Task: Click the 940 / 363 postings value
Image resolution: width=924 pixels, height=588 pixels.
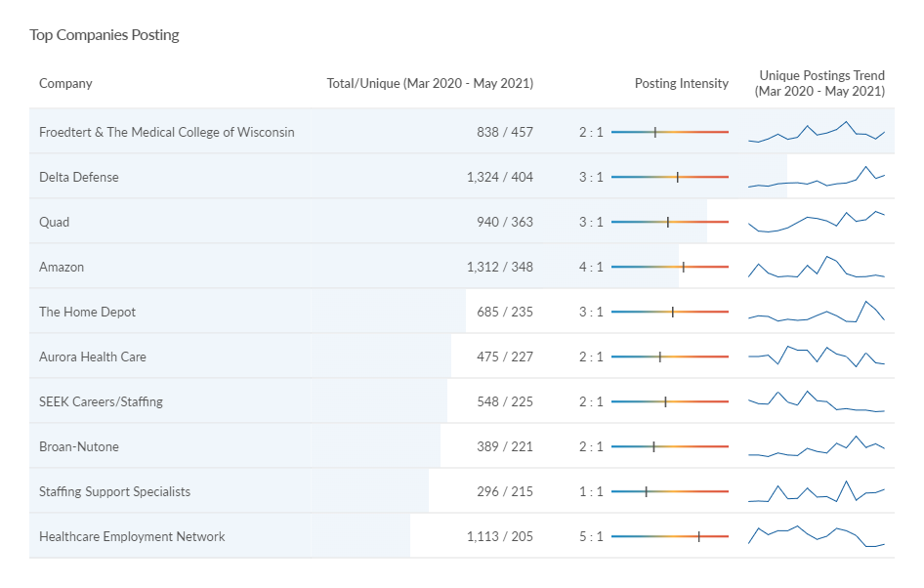Action: pos(505,222)
